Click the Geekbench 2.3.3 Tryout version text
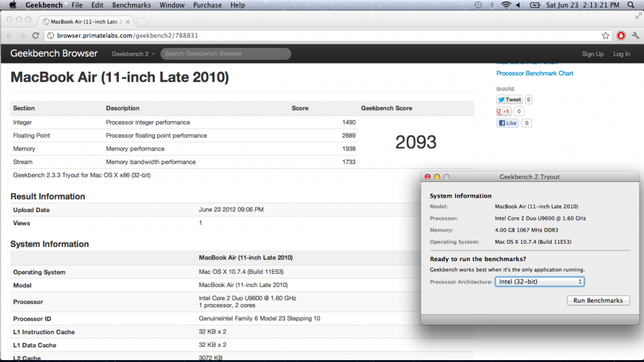 pos(82,175)
